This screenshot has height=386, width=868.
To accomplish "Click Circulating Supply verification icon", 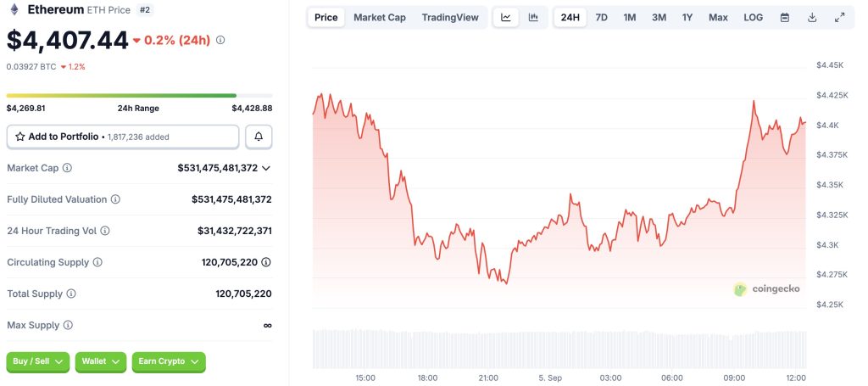I will [x=266, y=262].
